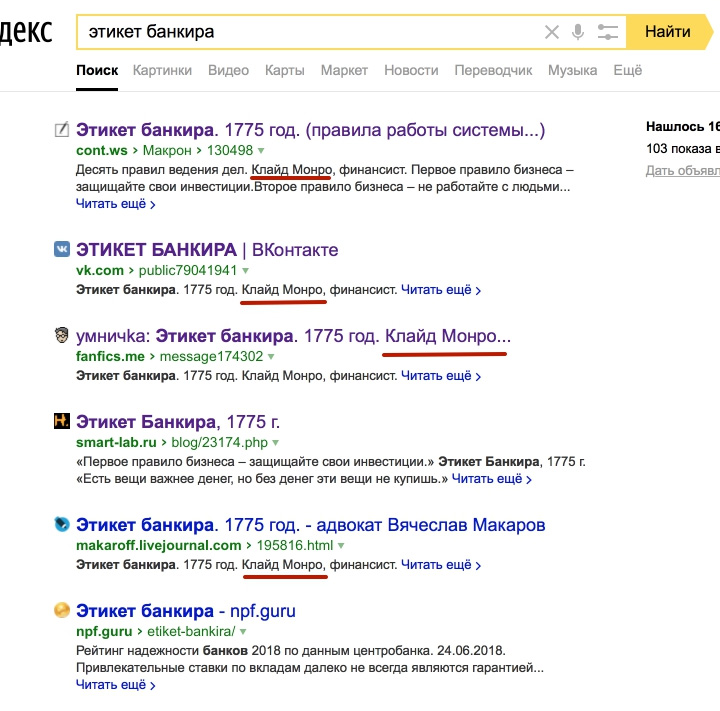This screenshot has height=711, width=720.
Task: Click the smart-lab.ru result favicon
Action: click(x=62, y=421)
